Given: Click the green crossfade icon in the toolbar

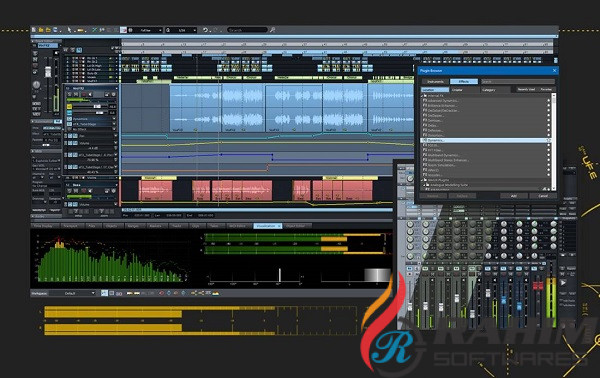Looking at the screenshot, I should point(95,30).
